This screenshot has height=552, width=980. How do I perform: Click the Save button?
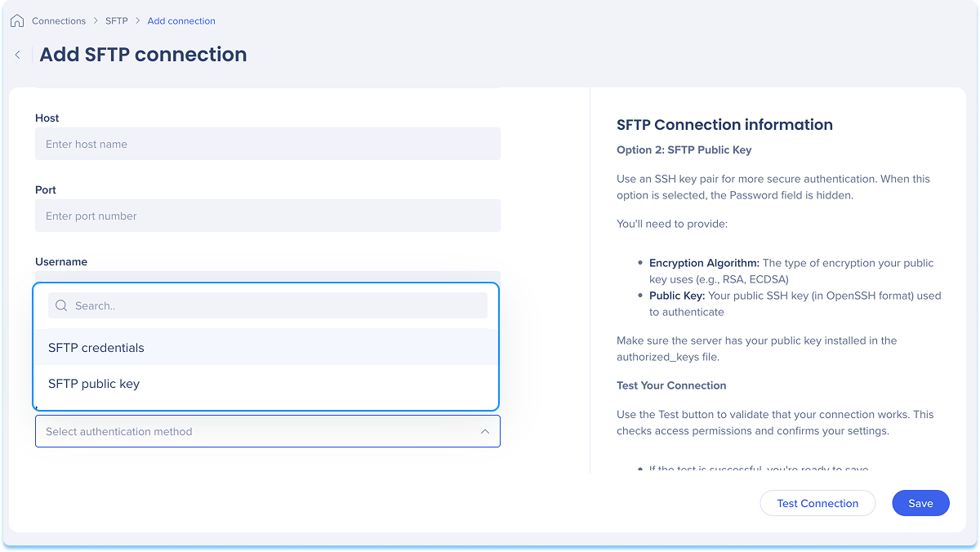tap(920, 503)
